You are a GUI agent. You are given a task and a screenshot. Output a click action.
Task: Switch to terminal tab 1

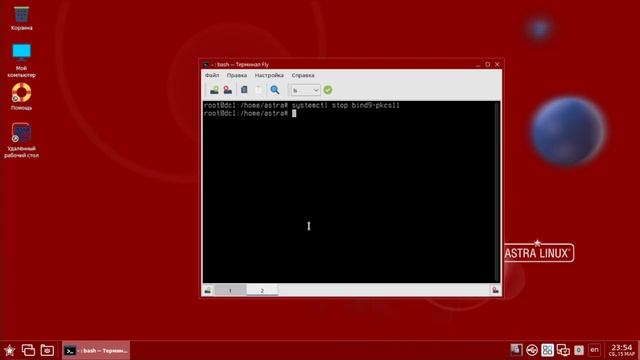[230, 290]
